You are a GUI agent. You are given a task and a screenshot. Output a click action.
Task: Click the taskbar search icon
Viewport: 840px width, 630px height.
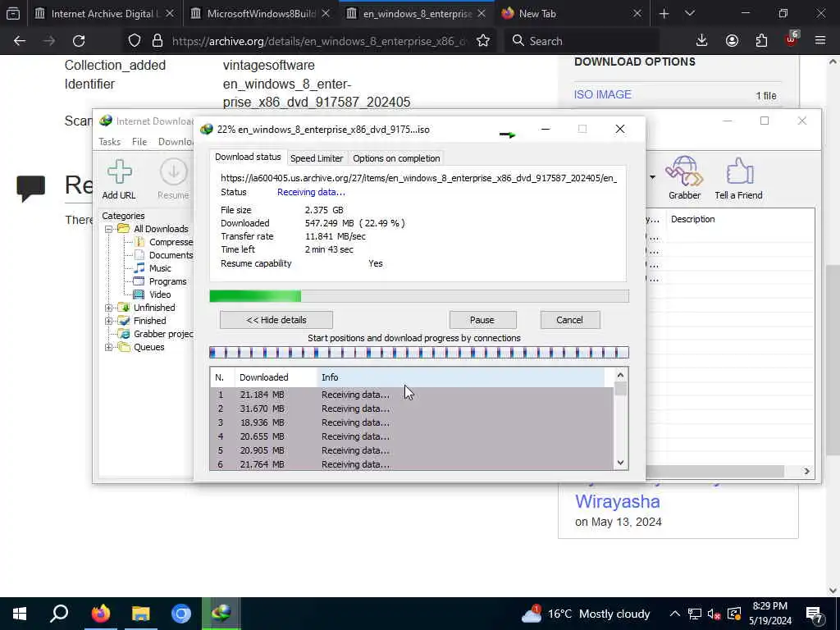pos(59,614)
